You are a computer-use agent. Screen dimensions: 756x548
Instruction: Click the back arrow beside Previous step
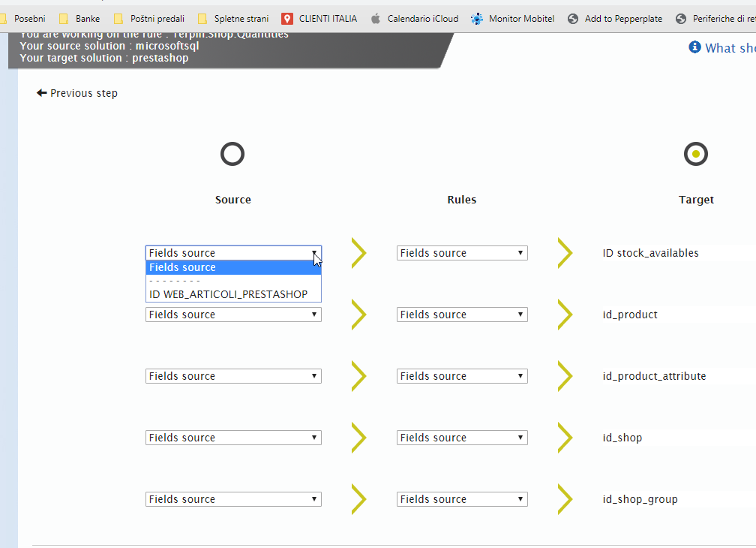(41, 92)
